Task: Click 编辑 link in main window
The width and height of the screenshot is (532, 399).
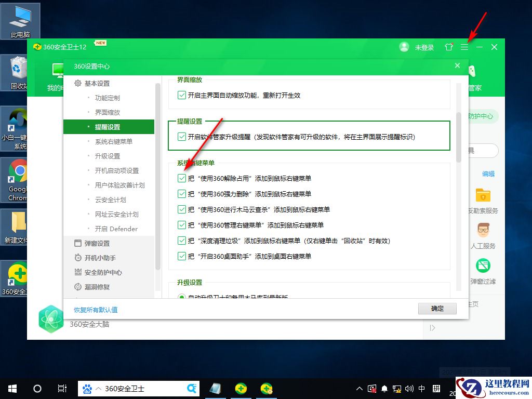Action: point(488,174)
